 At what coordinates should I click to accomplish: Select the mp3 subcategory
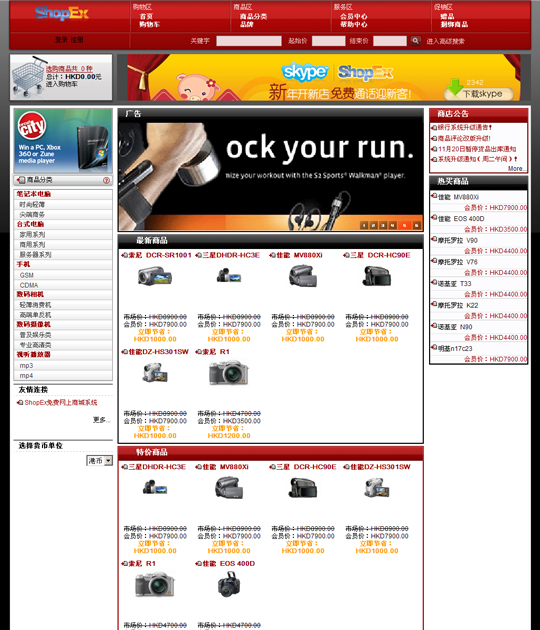click(27, 366)
